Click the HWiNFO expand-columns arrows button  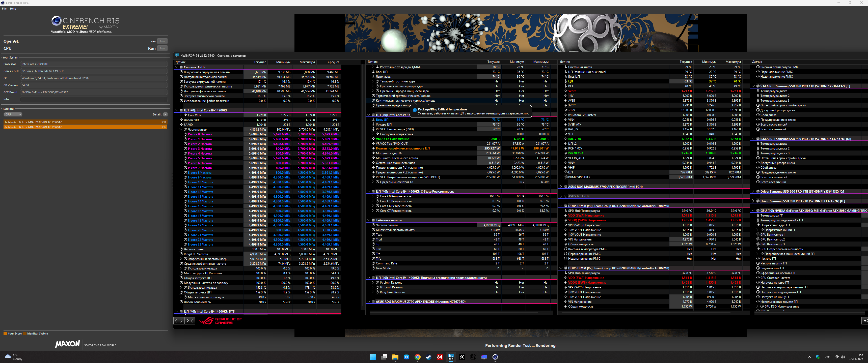point(179,321)
